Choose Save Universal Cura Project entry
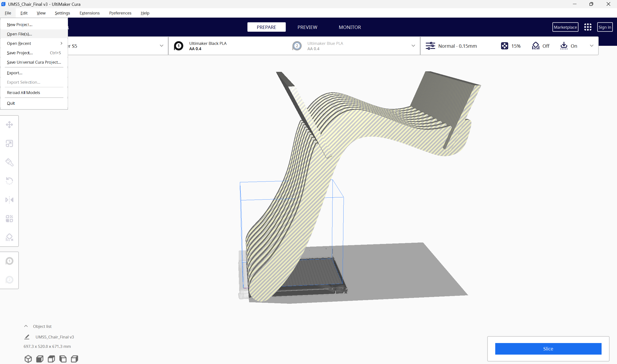Image resolution: width=617 pixels, height=364 pixels. (34, 62)
